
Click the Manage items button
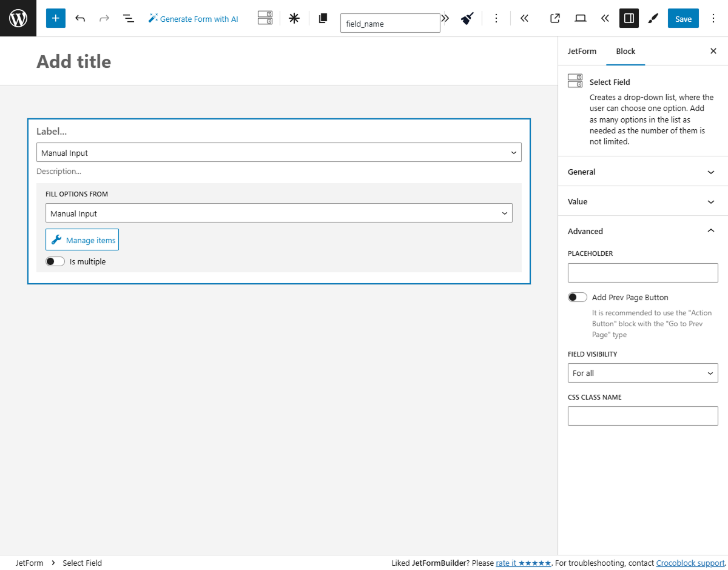pos(82,239)
